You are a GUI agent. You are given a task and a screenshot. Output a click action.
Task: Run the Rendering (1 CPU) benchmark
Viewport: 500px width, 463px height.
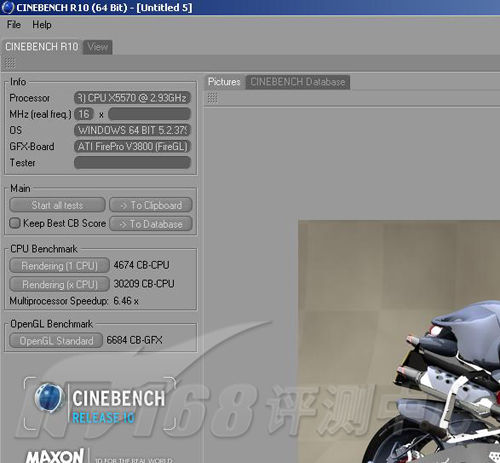(59, 266)
